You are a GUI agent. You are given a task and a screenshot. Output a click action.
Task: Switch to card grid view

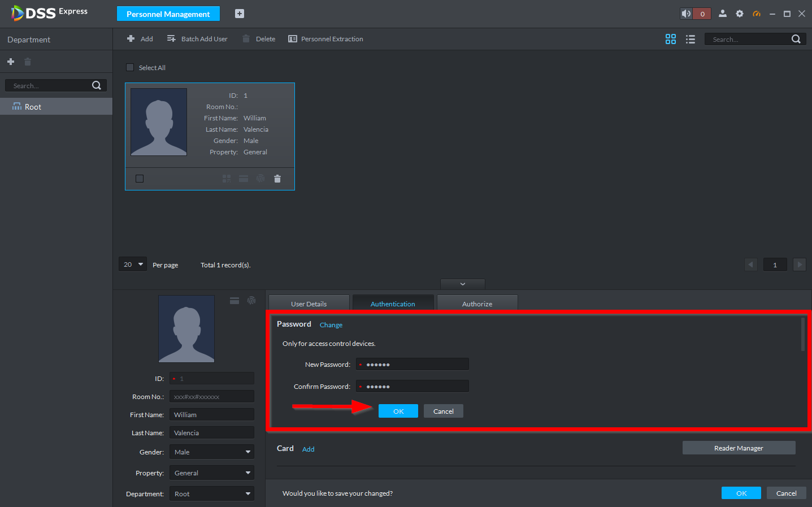670,39
